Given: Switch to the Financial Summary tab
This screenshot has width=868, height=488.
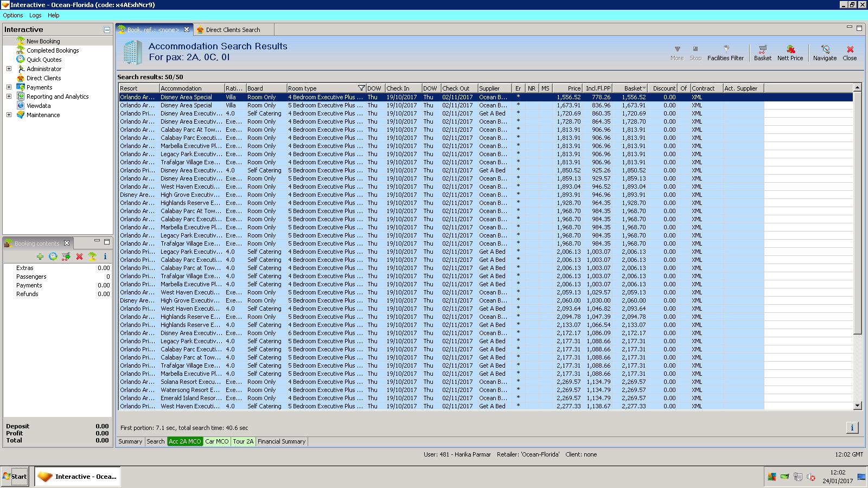Looking at the screenshot, I should (282, 441).
